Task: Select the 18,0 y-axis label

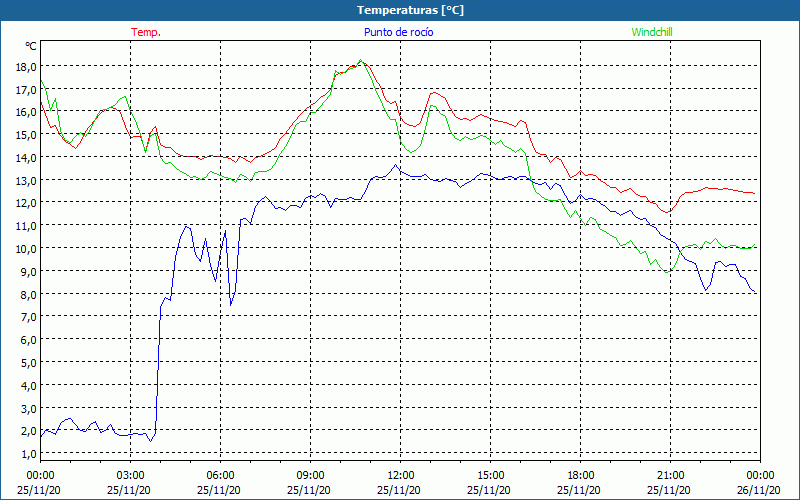Action: [x=26, y=67]
